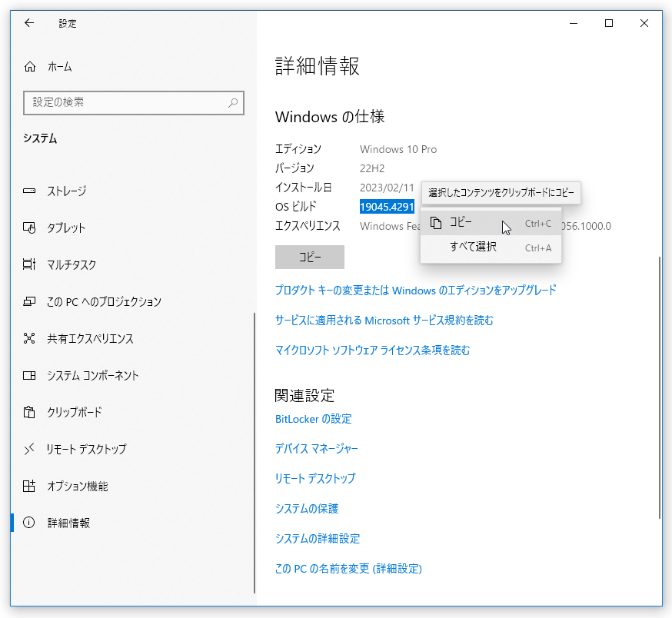
Task: Click the main content vertical scrollbar
Action: point(660,388)
